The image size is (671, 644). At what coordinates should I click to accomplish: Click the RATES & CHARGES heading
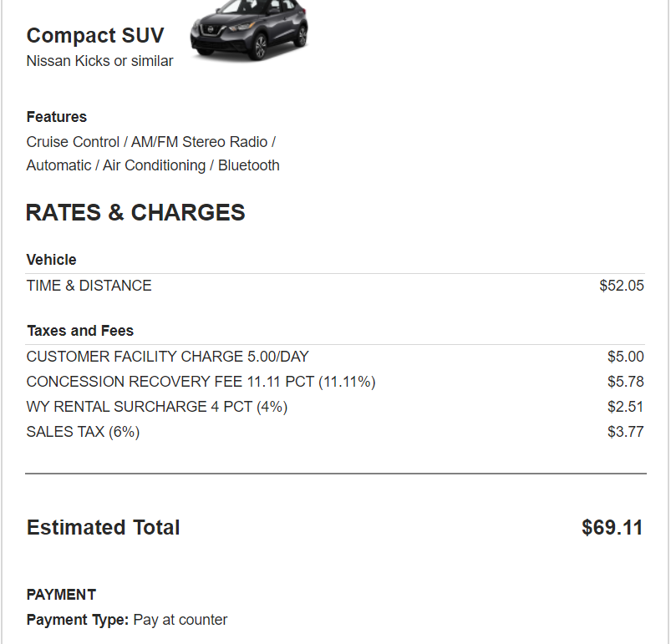pyautogui.click(x=135, y=212)
